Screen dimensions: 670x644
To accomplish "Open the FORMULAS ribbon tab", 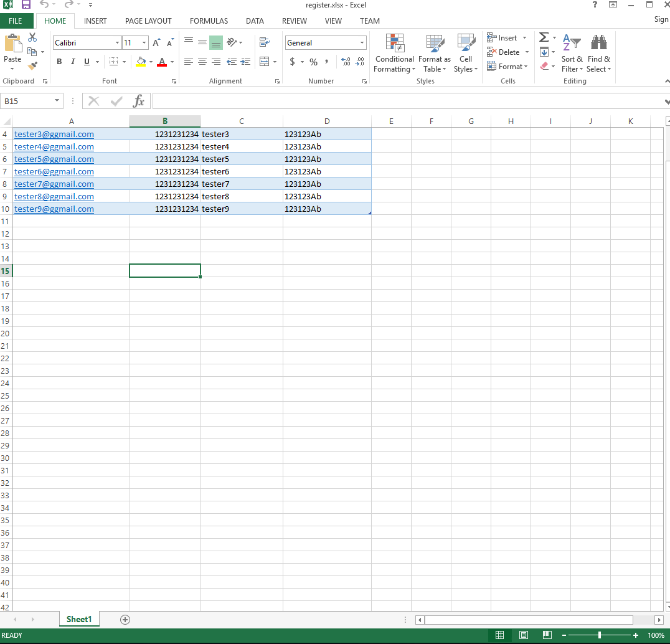I will (209, 21).
